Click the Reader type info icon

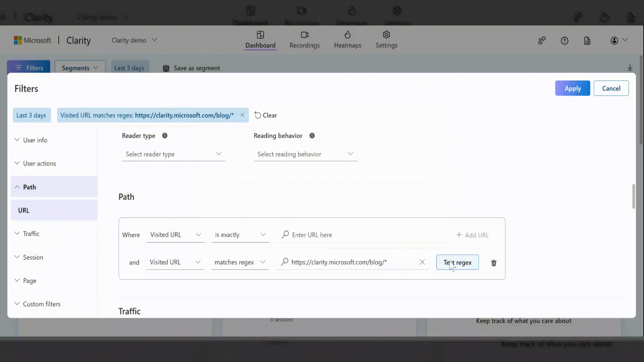tap(165, 136)
